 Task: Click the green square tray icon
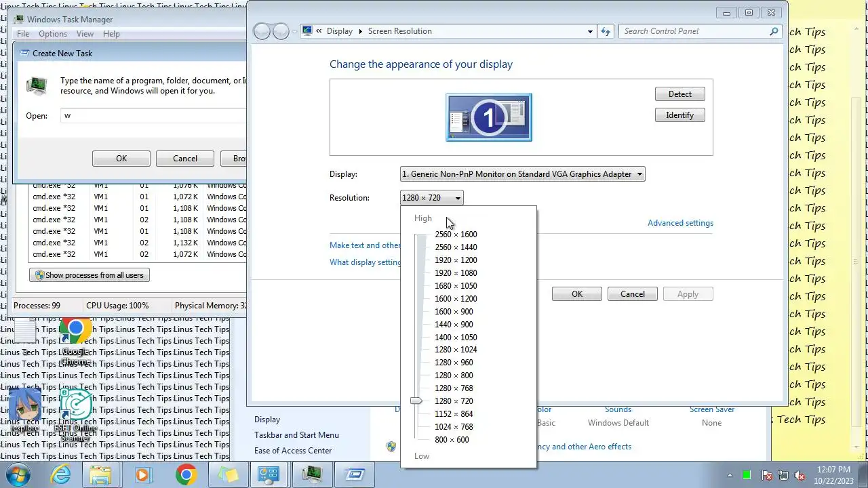point(747,475)
